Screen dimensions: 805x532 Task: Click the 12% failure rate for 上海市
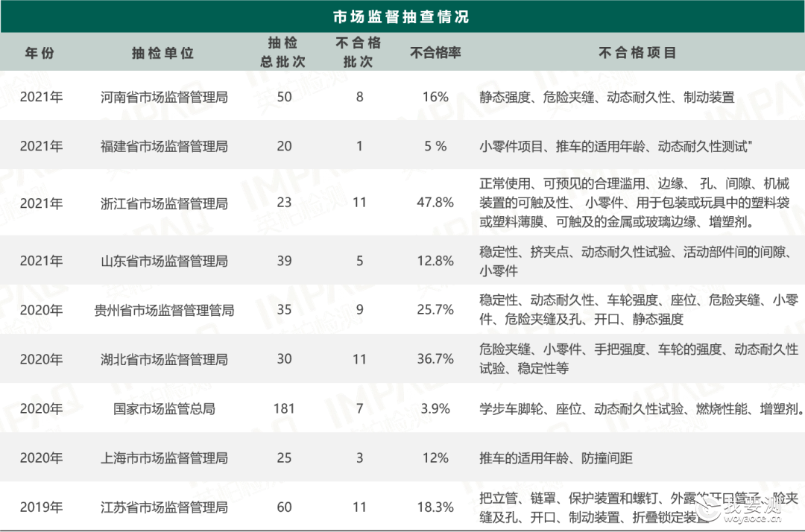[x=435, y=457]
